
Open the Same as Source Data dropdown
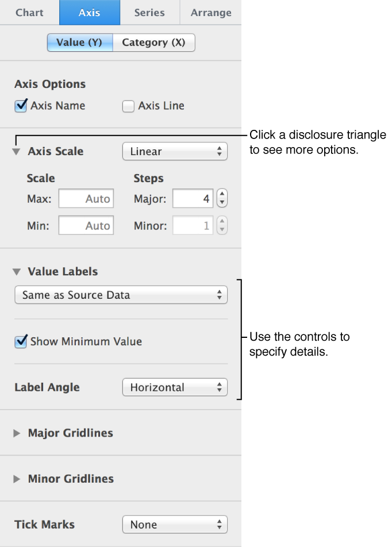(121, 294)
